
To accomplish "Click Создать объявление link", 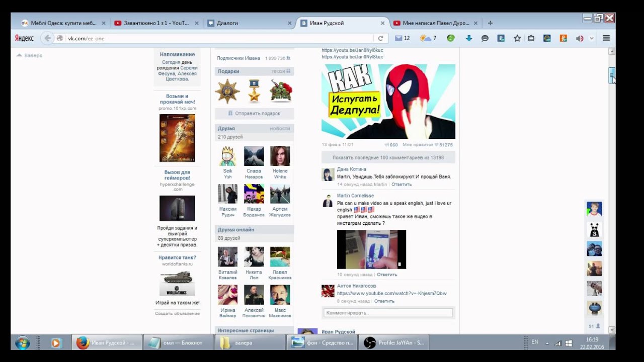I will (177, 313).
